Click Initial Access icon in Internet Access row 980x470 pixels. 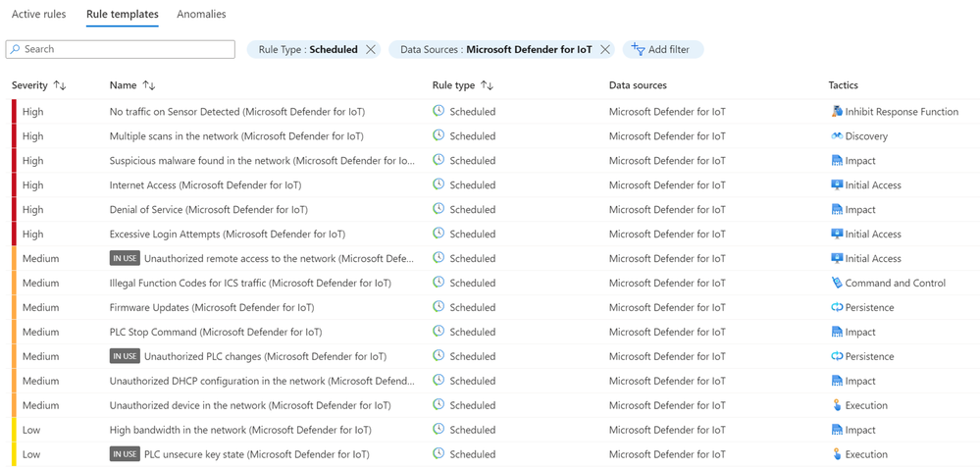point(837,184)
